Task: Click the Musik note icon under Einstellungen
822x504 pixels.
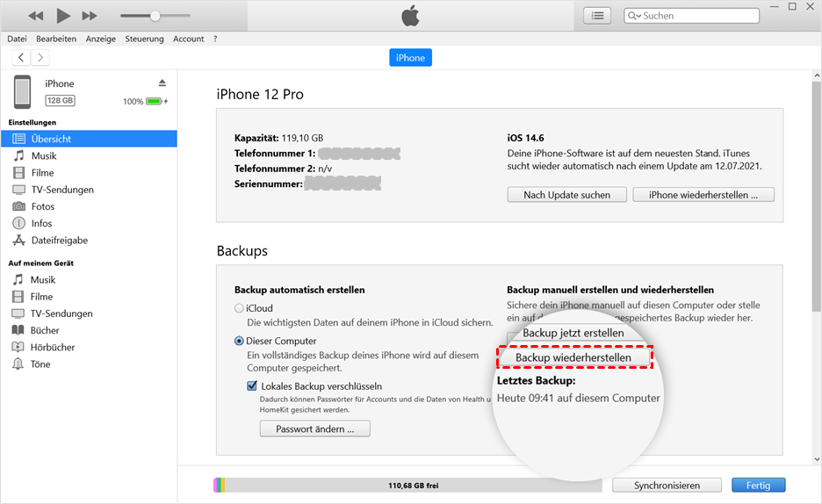Action: click(x=18, y=155)
